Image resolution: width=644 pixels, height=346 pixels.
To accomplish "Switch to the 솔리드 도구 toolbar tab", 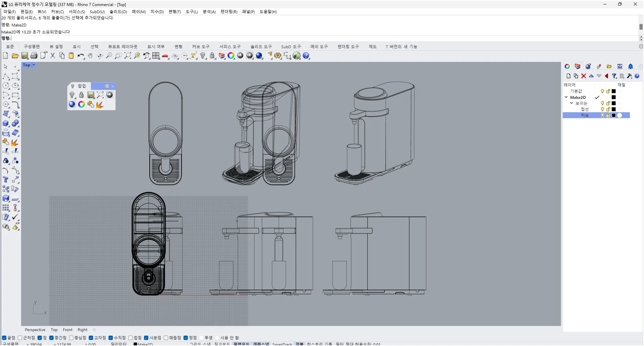I will click(261, 47).
